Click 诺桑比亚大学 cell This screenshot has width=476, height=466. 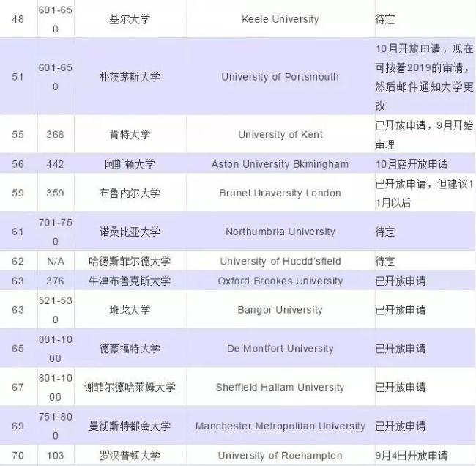click(130, 232)
